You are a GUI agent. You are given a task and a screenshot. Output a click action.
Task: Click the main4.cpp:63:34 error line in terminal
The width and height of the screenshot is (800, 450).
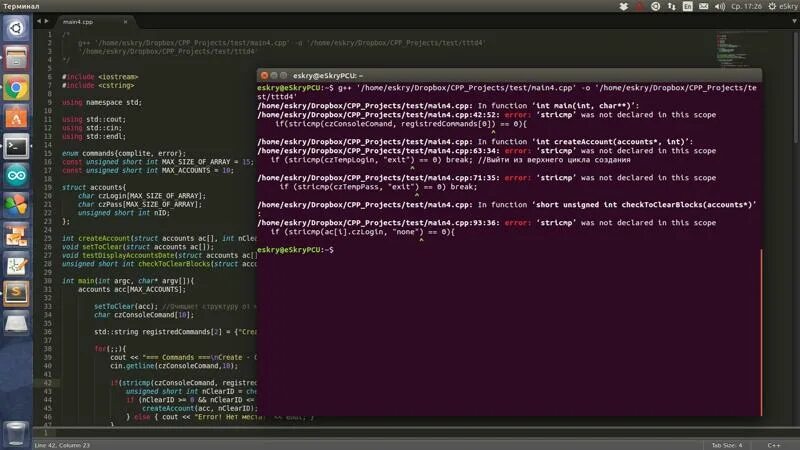486,151
